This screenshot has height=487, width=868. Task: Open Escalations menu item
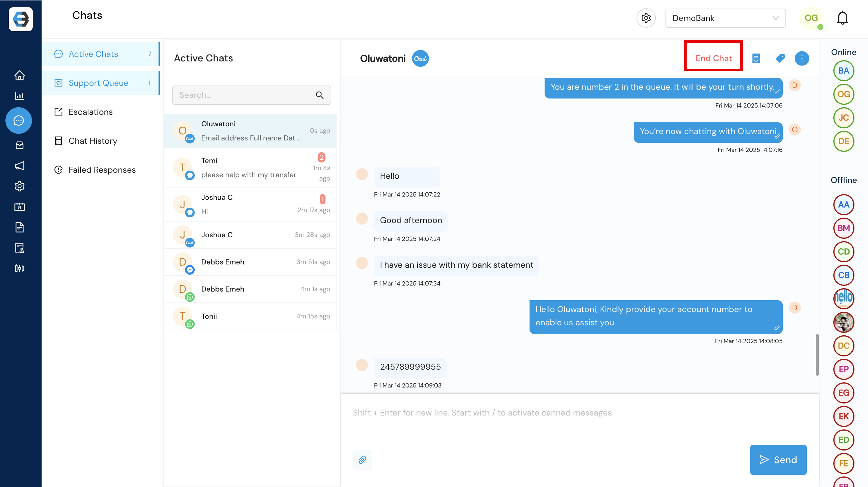(x=101, y=112)
